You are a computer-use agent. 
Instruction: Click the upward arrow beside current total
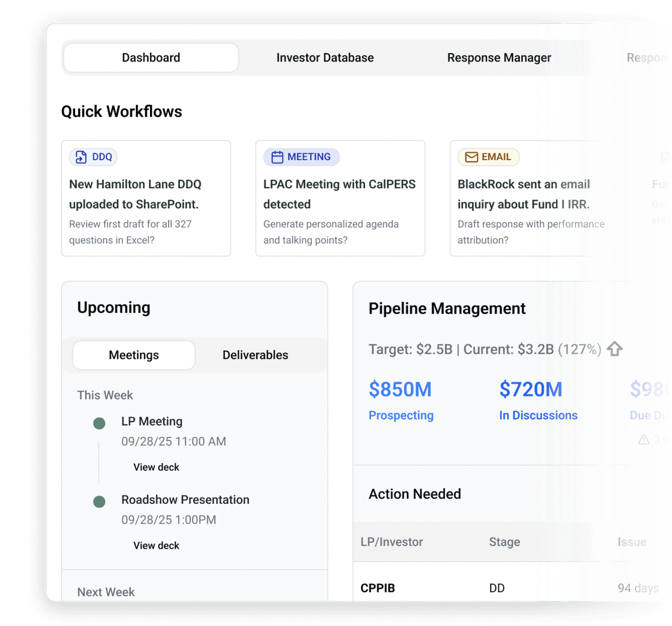(x=615, y=349)
